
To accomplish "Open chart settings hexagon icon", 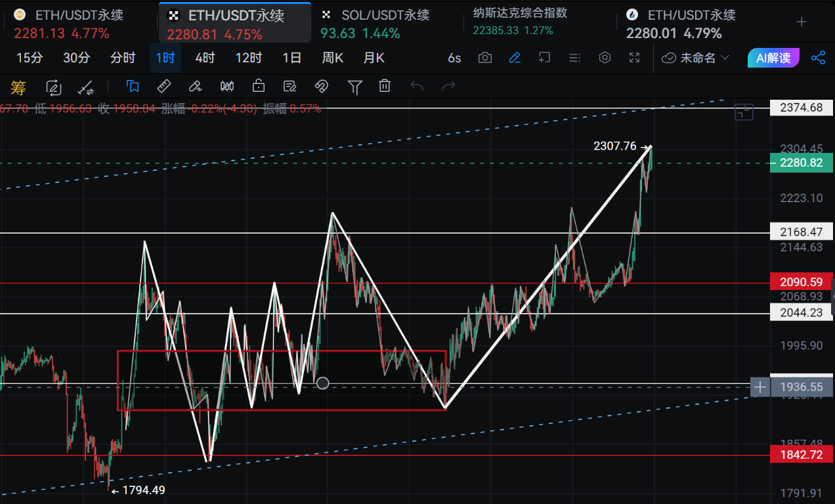I will (x=605, y=58).
